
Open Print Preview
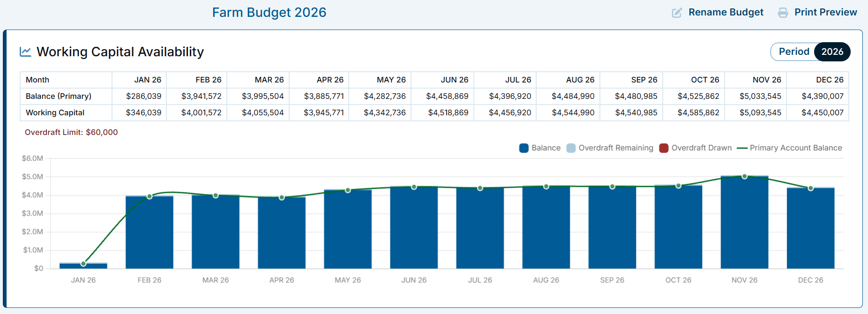click(825, 13)
